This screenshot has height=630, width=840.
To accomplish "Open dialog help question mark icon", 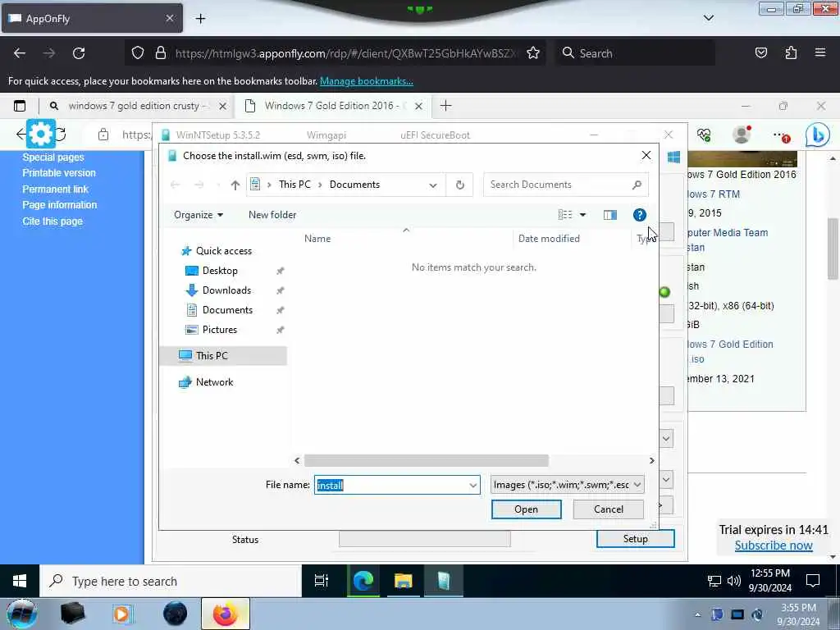I will click(x=639, y=215).
